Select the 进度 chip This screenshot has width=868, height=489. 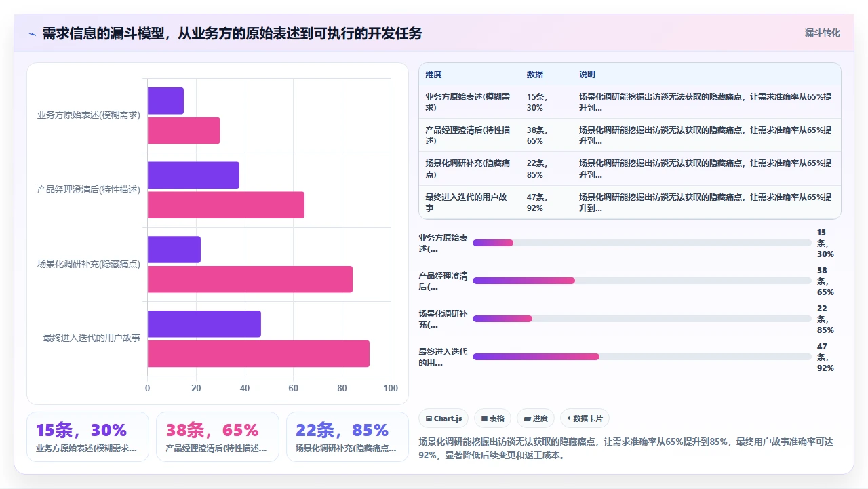[536, 418]
